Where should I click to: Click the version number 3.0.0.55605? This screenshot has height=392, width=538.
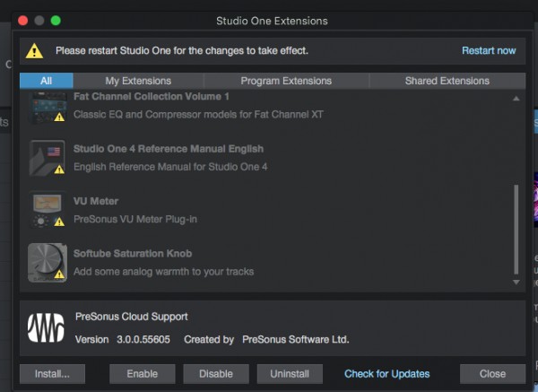(x=143, y=339)
